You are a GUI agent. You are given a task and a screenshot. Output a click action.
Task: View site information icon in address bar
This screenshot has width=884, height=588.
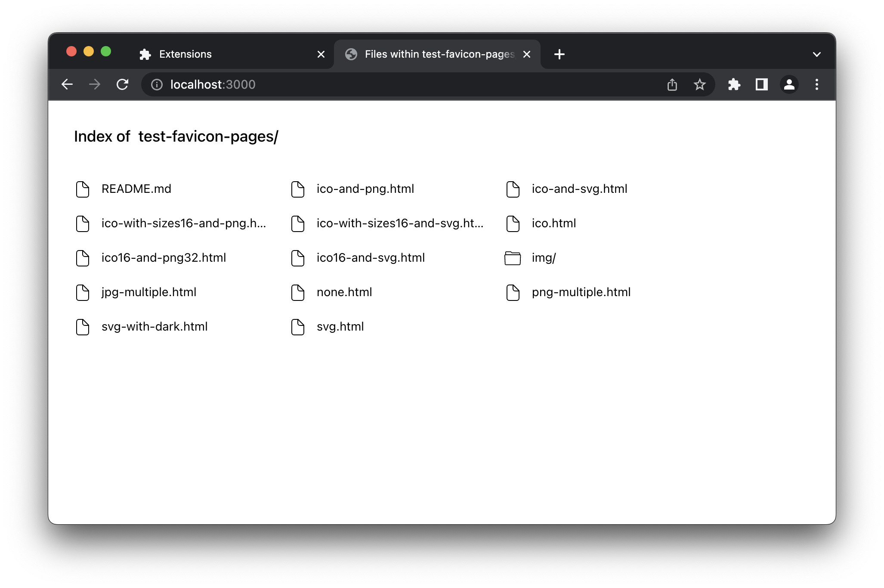click(157, 84)
